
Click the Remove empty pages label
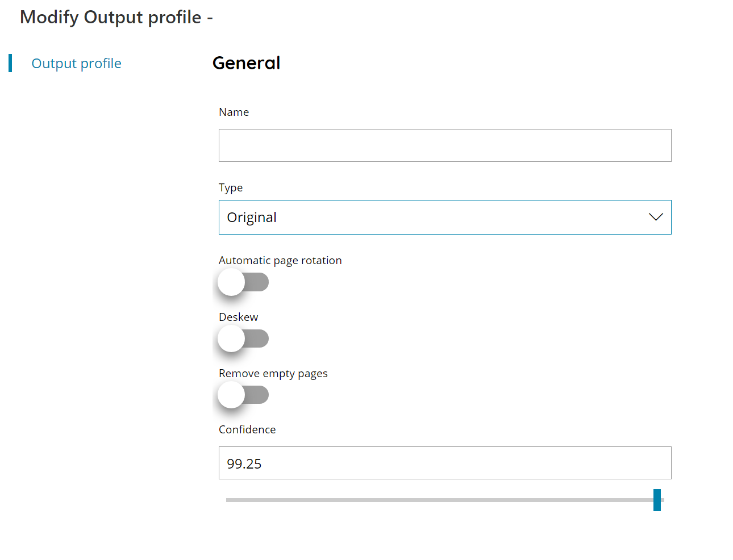click(273, 373)
